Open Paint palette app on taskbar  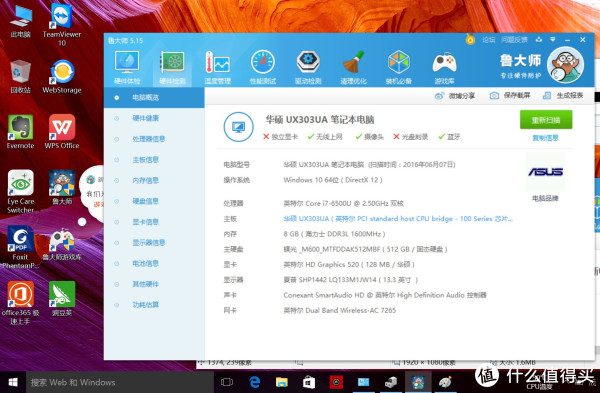[445, 382]
